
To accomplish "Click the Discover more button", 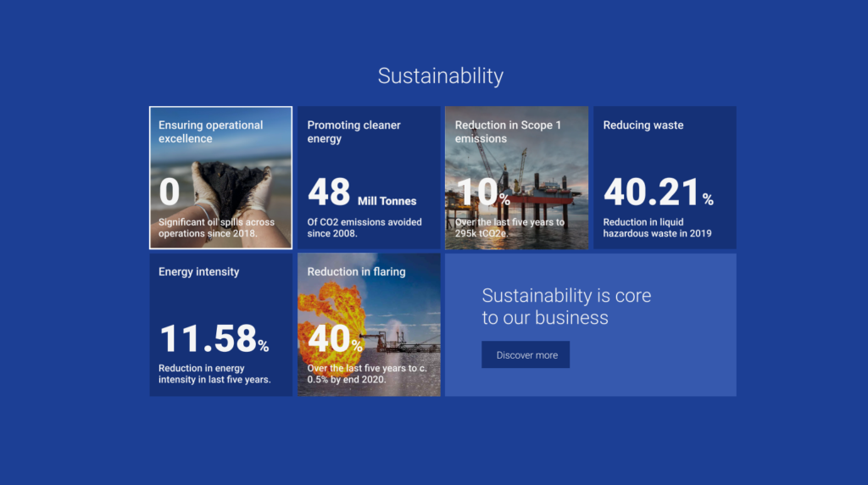I will pyautogui.click(x=526, y=355).
